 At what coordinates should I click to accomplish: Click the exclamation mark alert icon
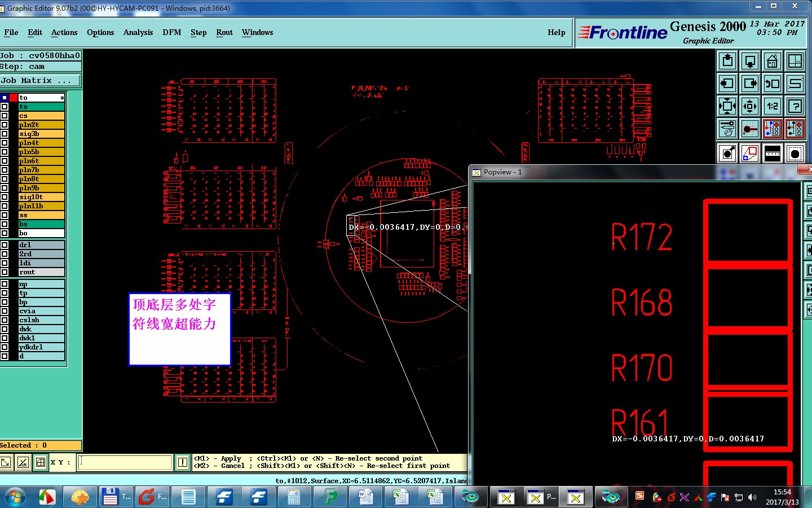pos(182,463)
